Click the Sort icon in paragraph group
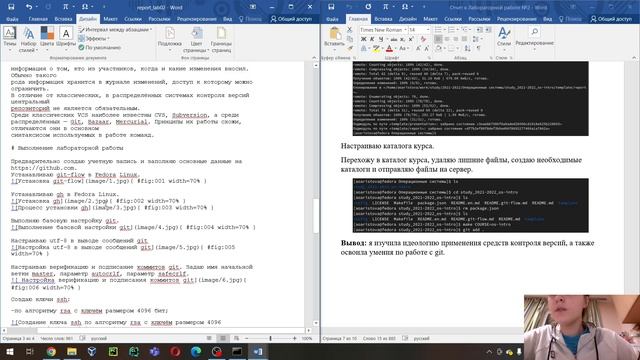 pyautogui.click(x=468, y=48)
